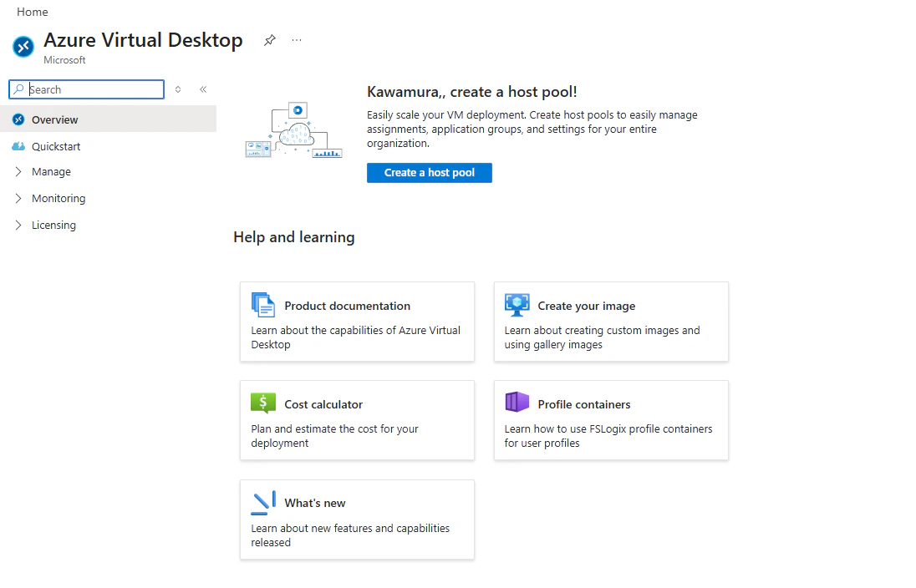This screenshot has width=916, height=588.
Task: Open the Cost calculator card title
Action: (323, 404)
